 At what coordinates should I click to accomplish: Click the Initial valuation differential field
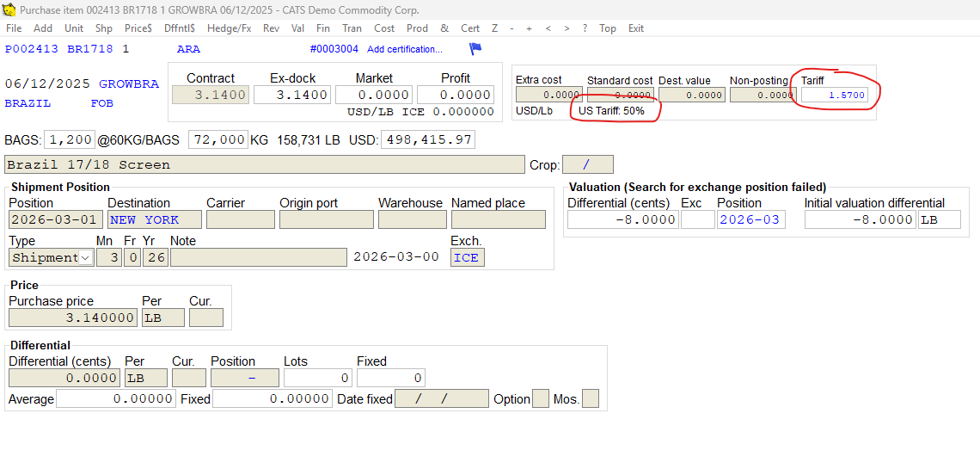coord(861,219)
